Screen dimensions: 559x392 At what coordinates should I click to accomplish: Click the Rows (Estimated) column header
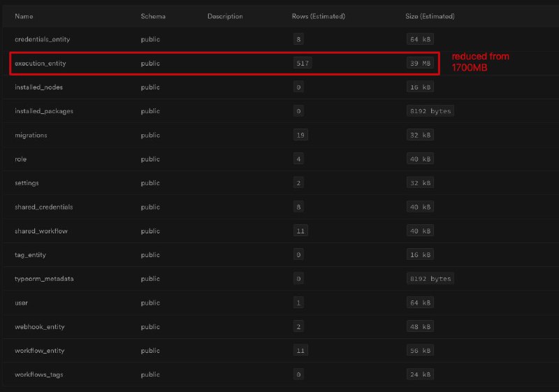[x=318, y=16]
